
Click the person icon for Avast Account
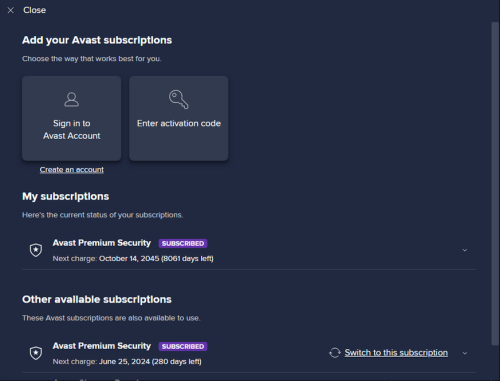point(72,100)
